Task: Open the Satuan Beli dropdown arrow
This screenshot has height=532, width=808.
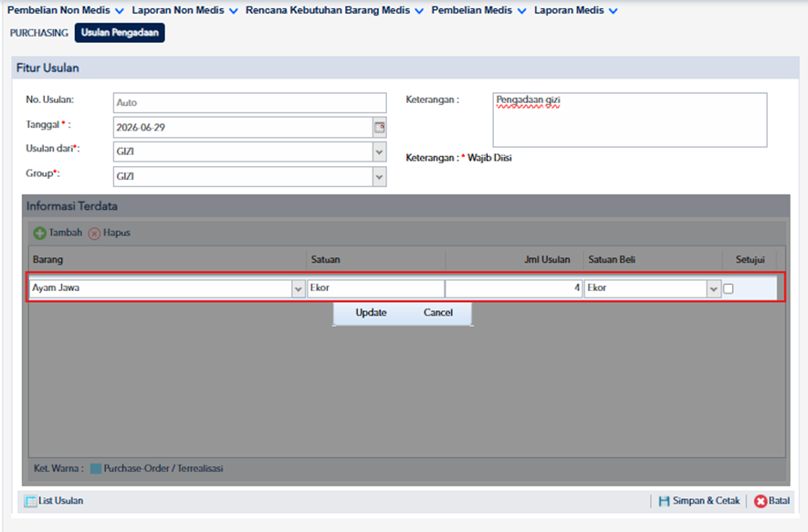Action: (x=713, y=289)
